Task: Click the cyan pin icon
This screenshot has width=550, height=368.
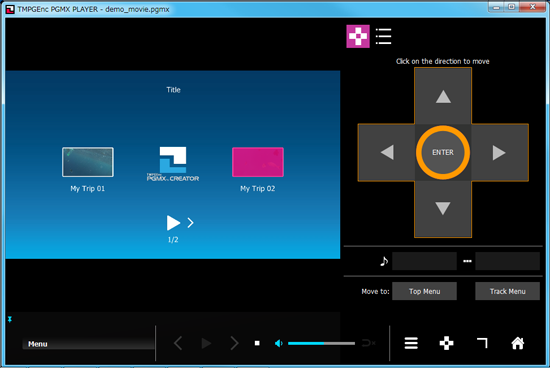Action: pyautogui.click(x=10, y=319)
